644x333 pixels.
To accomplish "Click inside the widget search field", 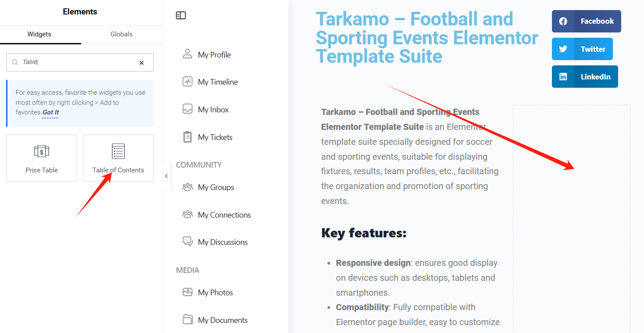I will pyautogui.click(x=79, y=62).
